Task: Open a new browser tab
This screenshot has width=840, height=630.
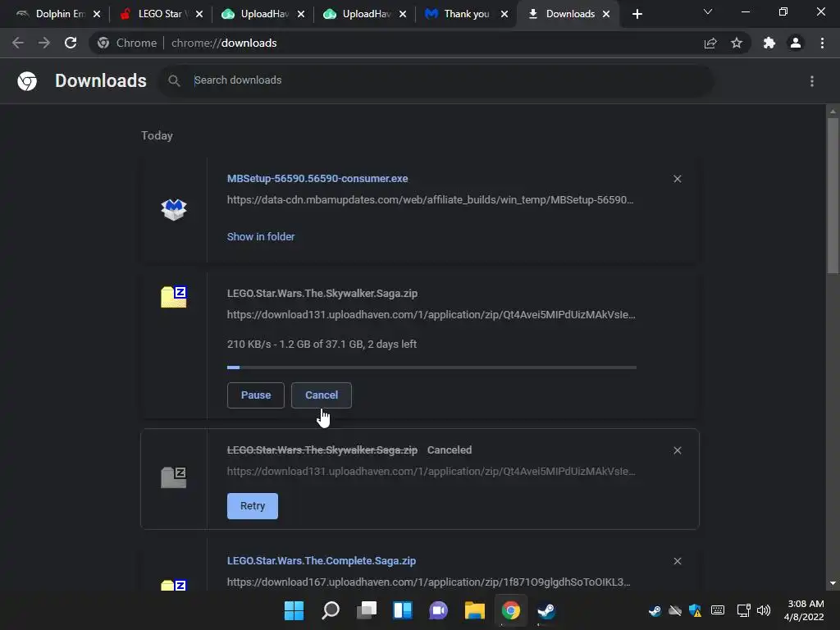Action: coord(637,15)
